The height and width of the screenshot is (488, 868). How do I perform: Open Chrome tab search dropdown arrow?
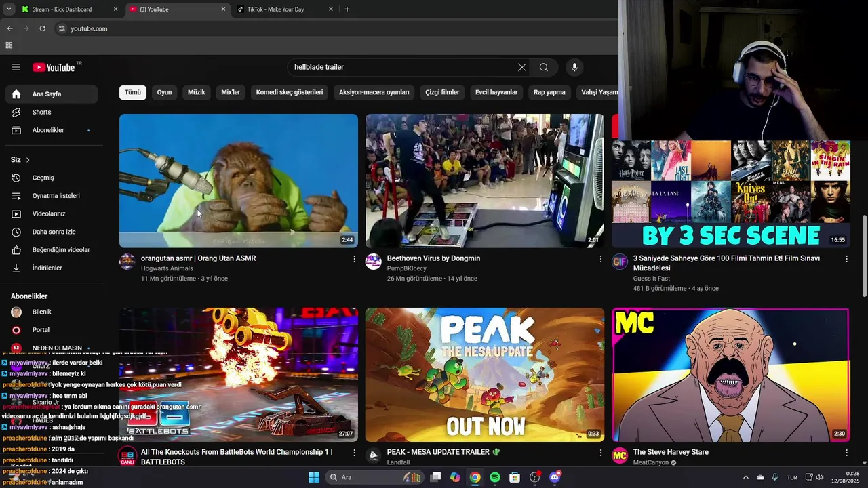pyautogui.click(x=8, y=9)
